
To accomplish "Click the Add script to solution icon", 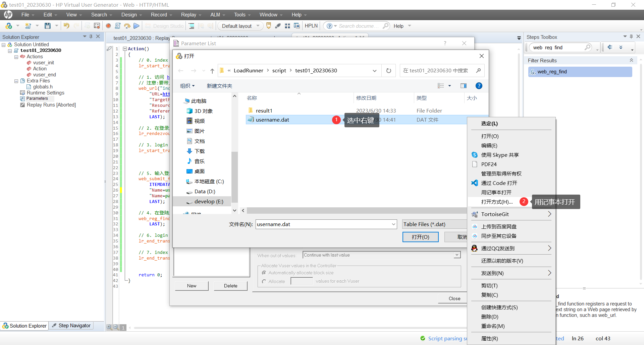I will (9, 26).
